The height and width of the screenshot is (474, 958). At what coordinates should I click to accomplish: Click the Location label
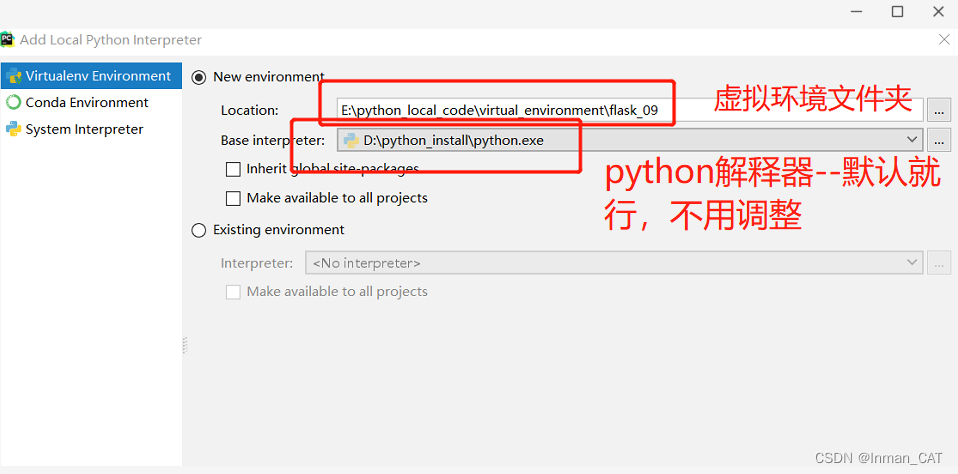[x=250, y=111]
